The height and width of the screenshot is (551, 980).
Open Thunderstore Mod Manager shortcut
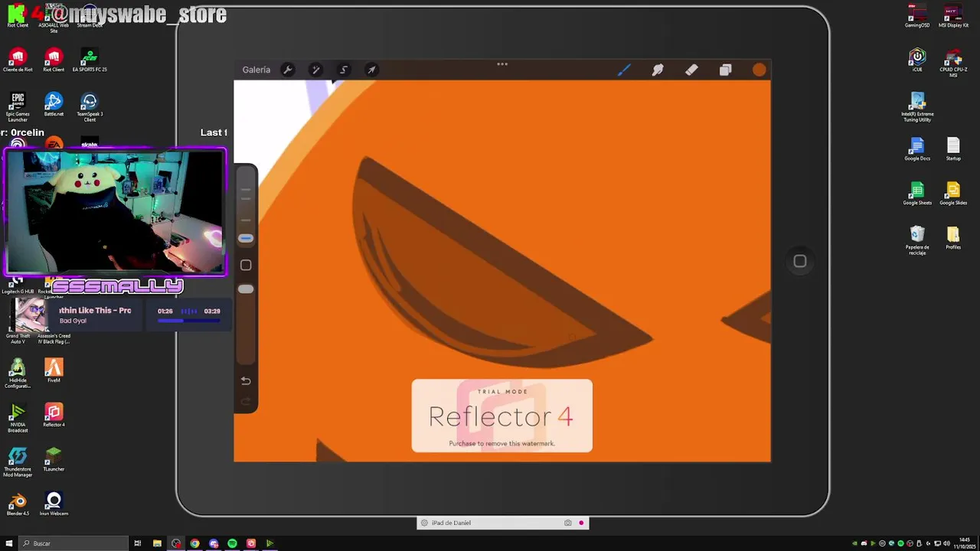point(18,462)
